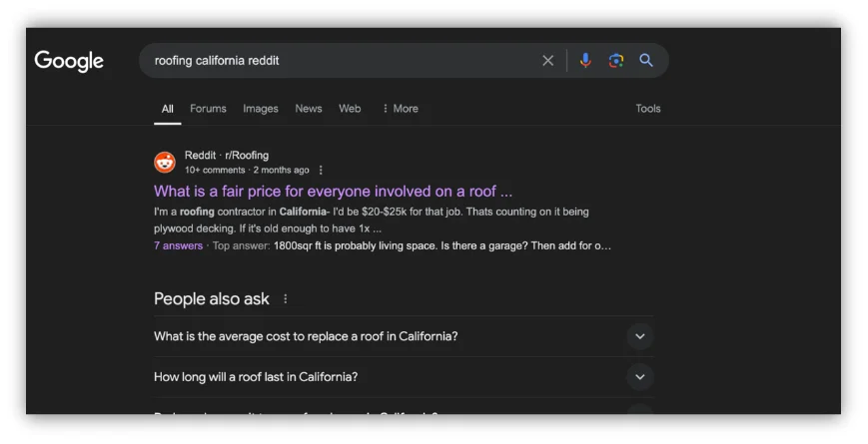Switch to the Forums tab
The width and height of the screenshot is (868, 444).
(x=208, y=109)
